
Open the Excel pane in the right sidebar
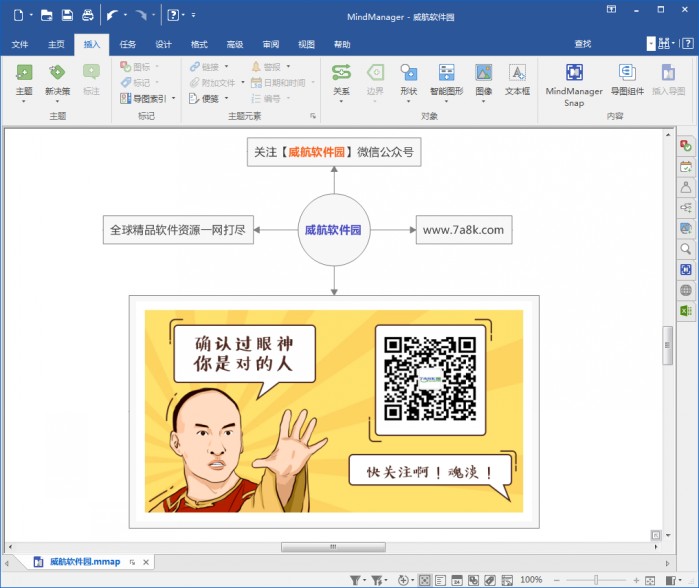(x=686, y=311)
